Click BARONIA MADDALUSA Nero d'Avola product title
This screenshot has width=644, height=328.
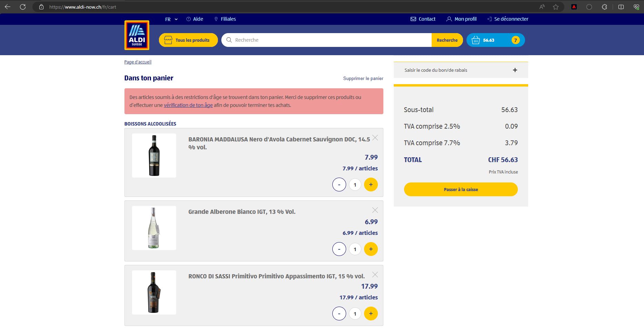tap(279, 143)
